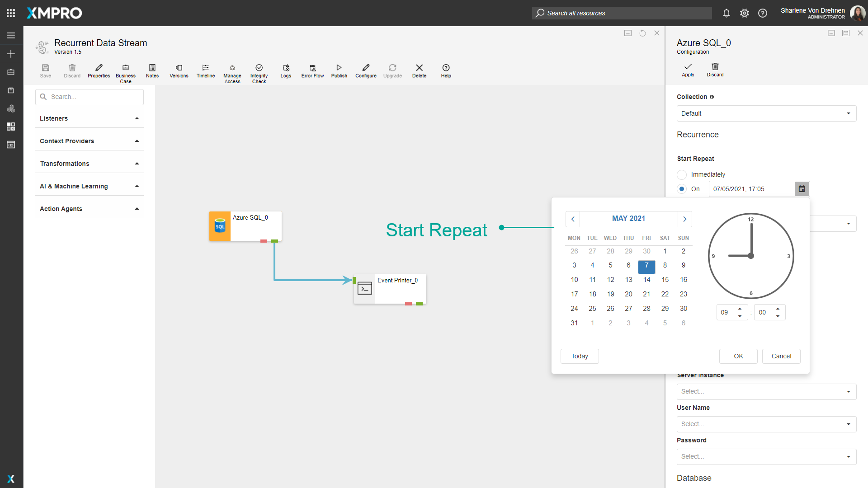The height and width of the screenshot is (488, 868).
Task: Expand AI & Machine Learning category
Action: pos(90,186)
